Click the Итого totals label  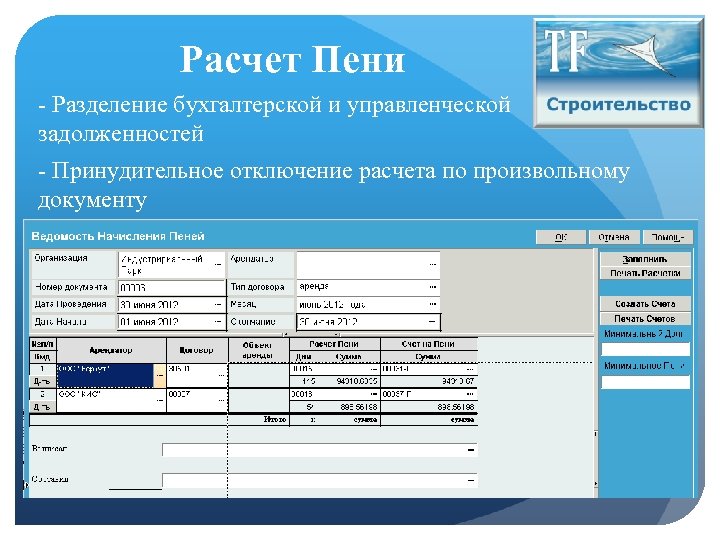tap(275, 419)
